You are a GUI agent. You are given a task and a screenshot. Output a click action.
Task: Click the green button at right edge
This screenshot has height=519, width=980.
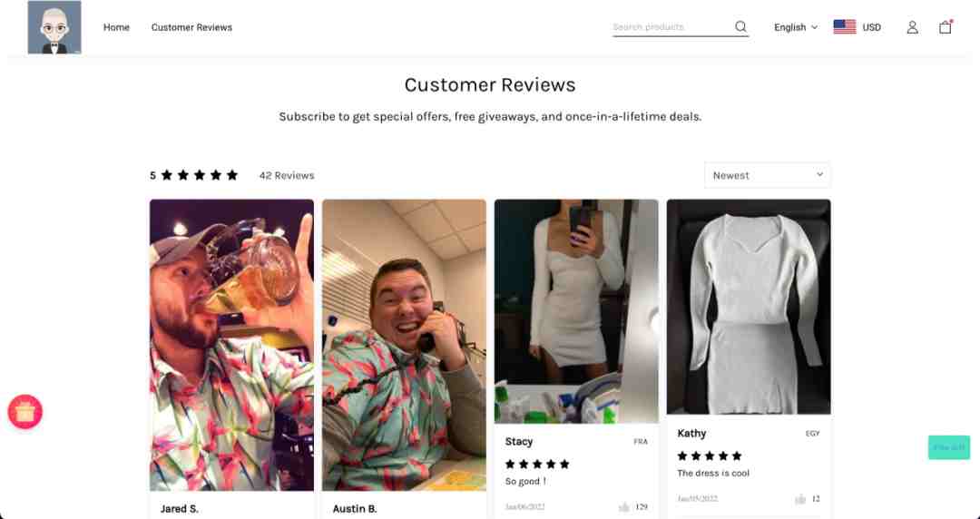click(x=949, y=447)
